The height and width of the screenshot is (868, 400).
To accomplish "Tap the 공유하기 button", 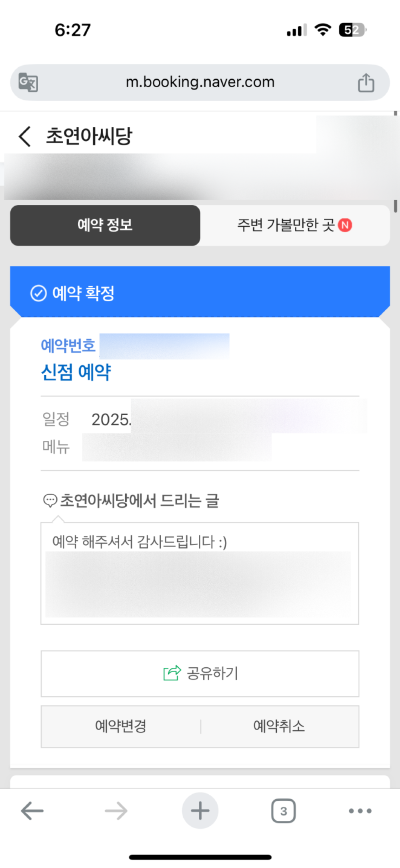I will (200, 674).
